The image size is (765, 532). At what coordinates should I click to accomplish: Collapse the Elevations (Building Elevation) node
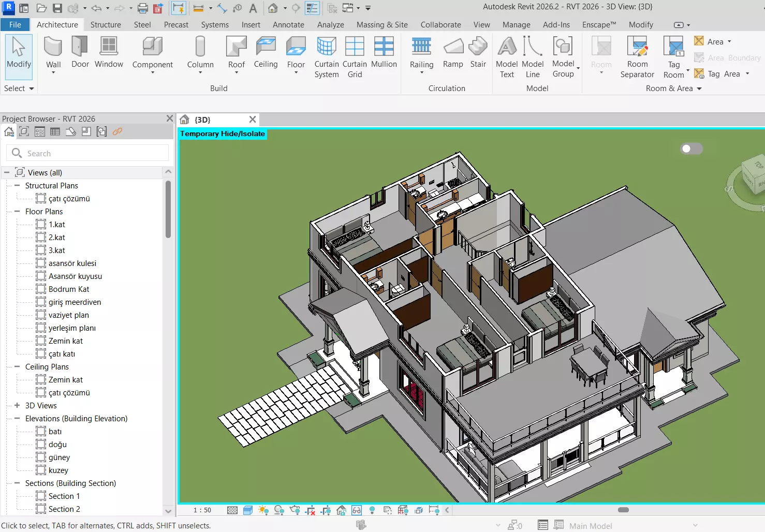coord(17,418)
